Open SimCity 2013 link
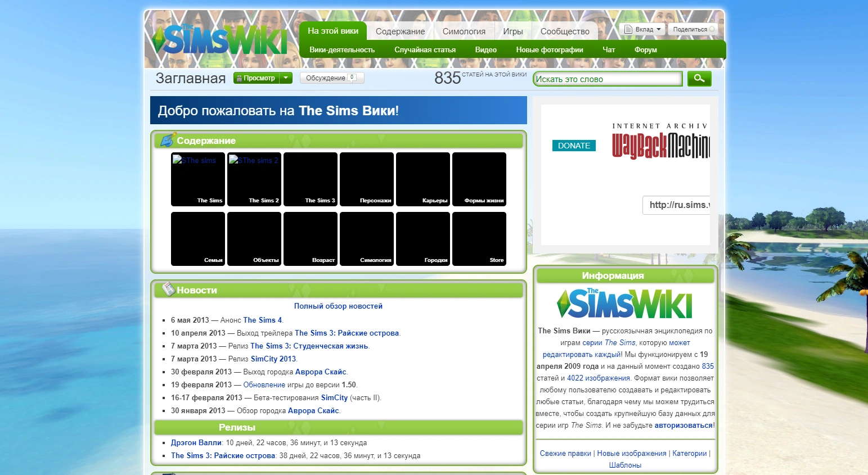The image size is (868, 475). [x=273, y=359]
